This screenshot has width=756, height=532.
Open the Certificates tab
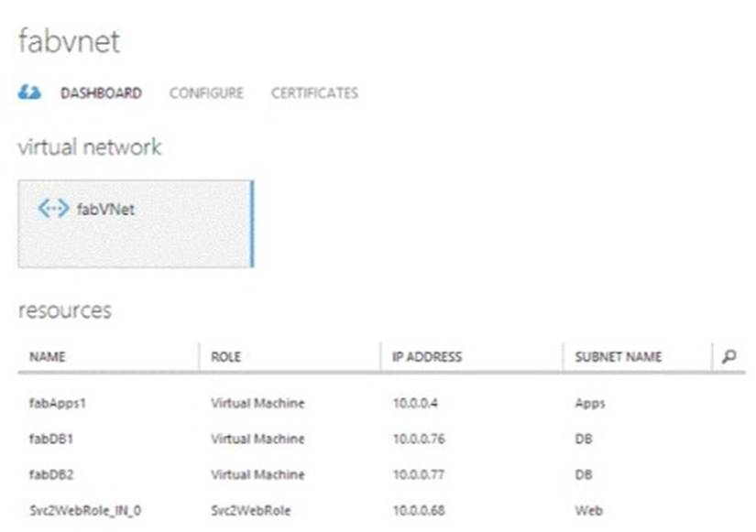[314, 92]
